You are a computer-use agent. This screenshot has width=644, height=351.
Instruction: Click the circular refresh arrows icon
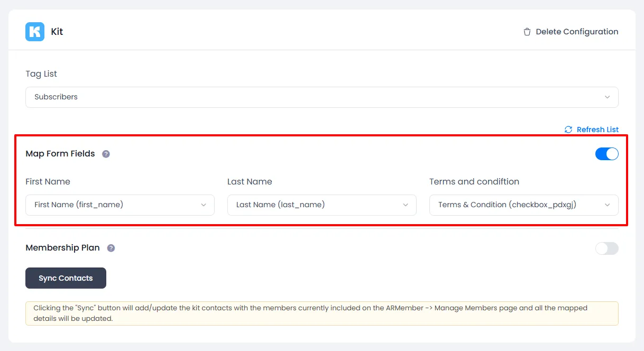(568, 130)
